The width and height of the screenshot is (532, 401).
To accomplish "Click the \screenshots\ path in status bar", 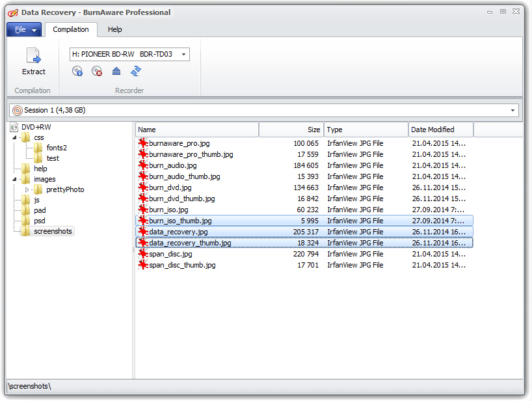I will click(x=29, y=387).
